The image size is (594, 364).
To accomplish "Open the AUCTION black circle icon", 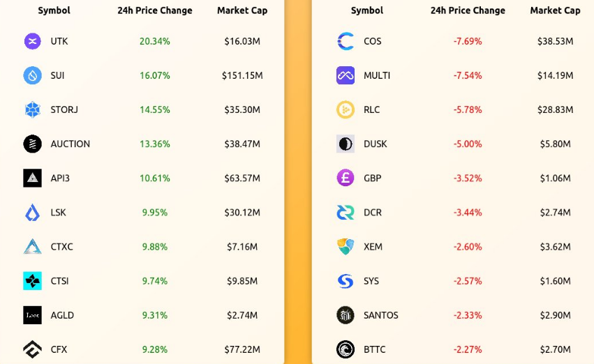I will click(x=33, y=144).
